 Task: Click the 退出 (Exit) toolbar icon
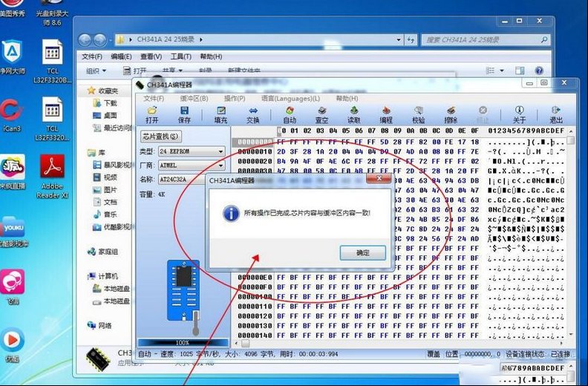[x=556, y=115]
